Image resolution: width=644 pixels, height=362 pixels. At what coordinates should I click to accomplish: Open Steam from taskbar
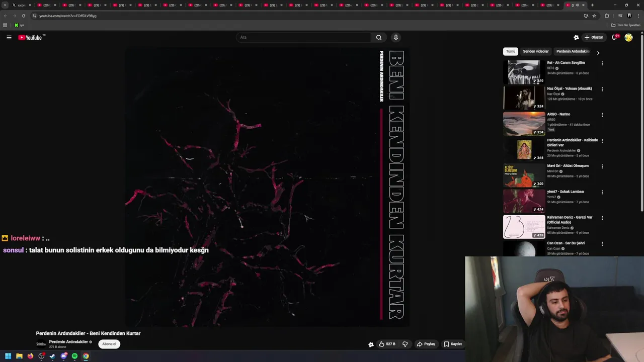click(52, 356)
